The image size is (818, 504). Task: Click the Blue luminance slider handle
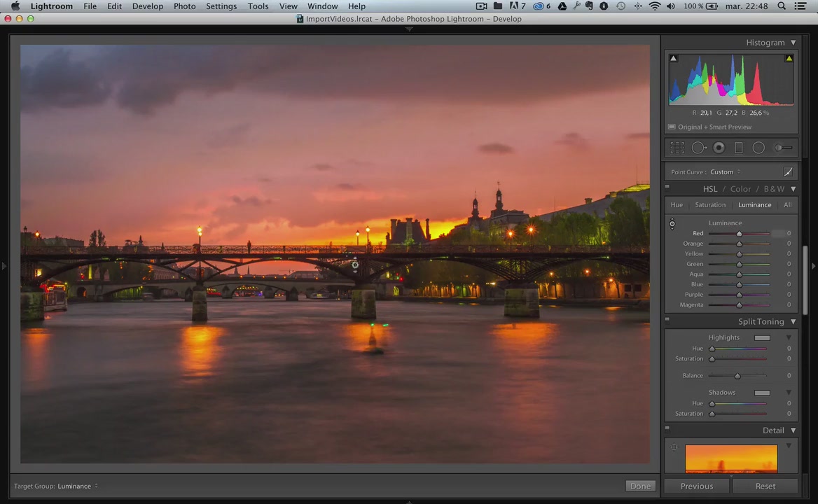pyautogui.click(x=739, y=285)
